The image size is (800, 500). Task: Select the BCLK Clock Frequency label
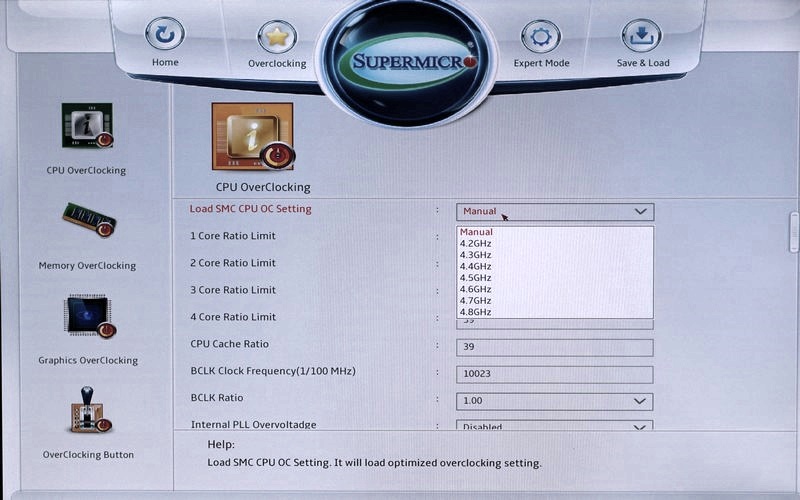(273, 371)
